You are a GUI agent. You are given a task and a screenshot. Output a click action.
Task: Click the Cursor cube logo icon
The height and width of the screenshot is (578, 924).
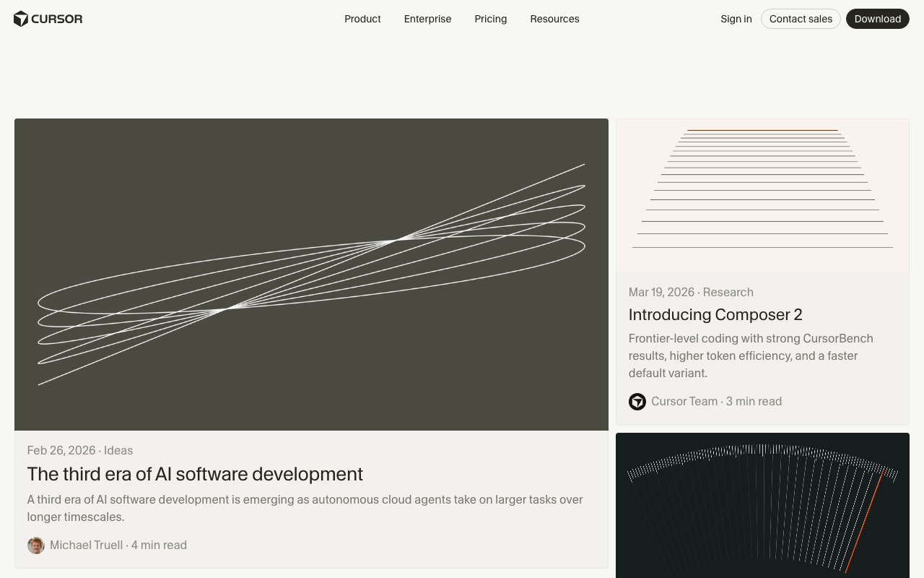(21, 19)
